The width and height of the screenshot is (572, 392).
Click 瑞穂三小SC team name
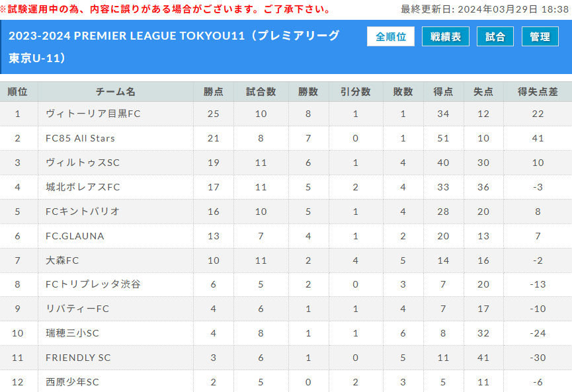click(x=72, y=333)
